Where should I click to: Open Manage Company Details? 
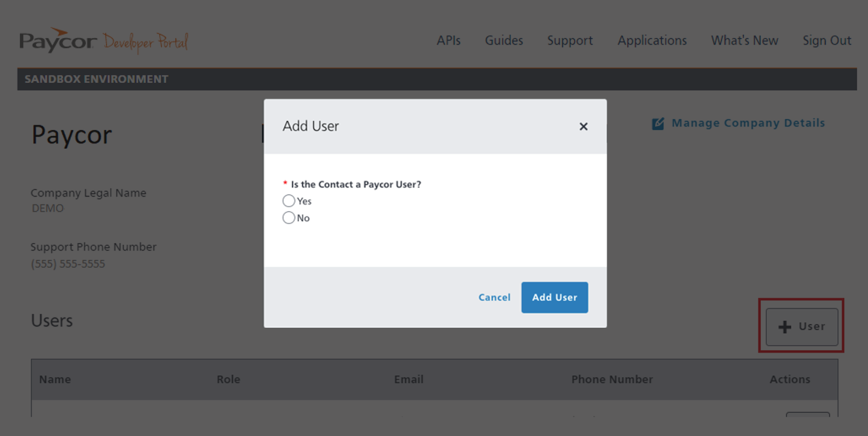[x=748, y=123]
